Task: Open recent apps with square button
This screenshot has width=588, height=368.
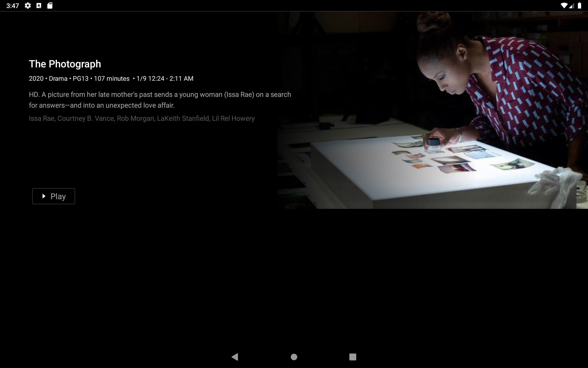Action: [353, 357]
